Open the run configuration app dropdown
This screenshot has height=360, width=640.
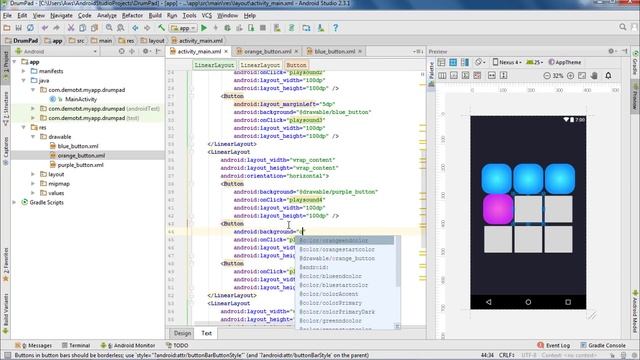click(183, 28)
